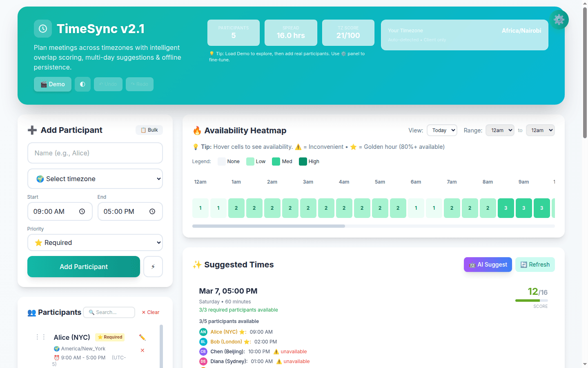Run AI Suggest for meeting times
Viewport: 588px width, 368px height.
(488, 265)
